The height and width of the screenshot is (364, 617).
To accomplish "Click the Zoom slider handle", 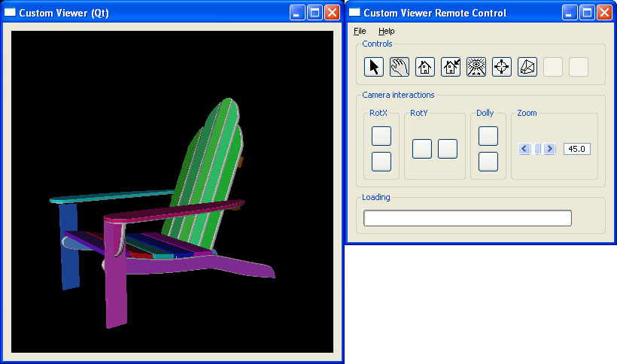I will [x=537, y=149].
